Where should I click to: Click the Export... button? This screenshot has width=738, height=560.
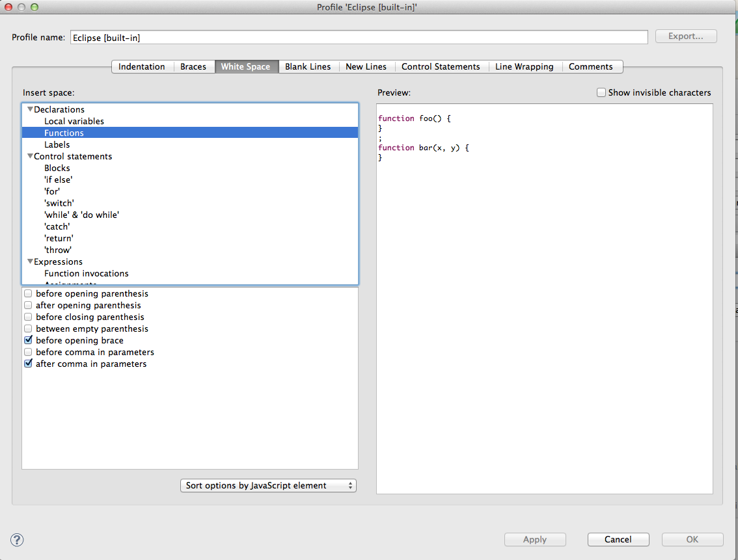pyautogui.click(x=685, y=36)
